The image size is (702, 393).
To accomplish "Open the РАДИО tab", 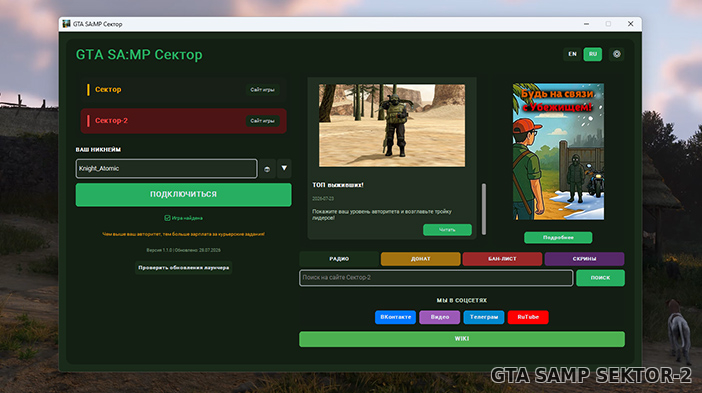I will point(339,259).
